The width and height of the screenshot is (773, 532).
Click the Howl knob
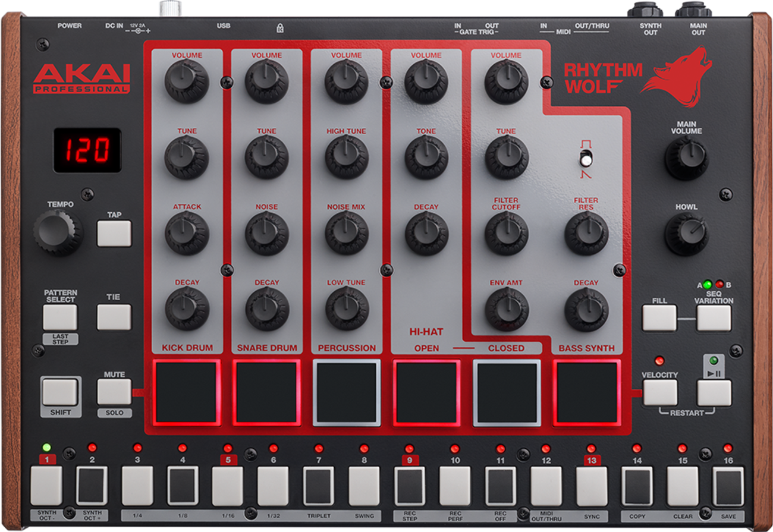pos(686,233)
